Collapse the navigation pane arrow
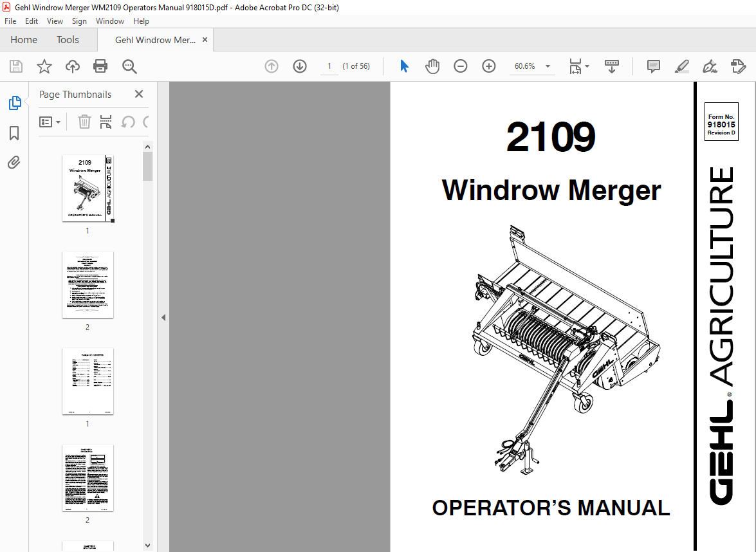 click(163, 317)
